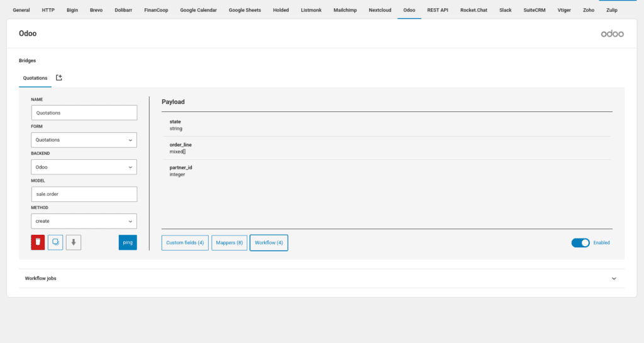Image resolution: width=644 pixels, height=343 pixels.
Task: Click the ping button
Action: [128, 242]
